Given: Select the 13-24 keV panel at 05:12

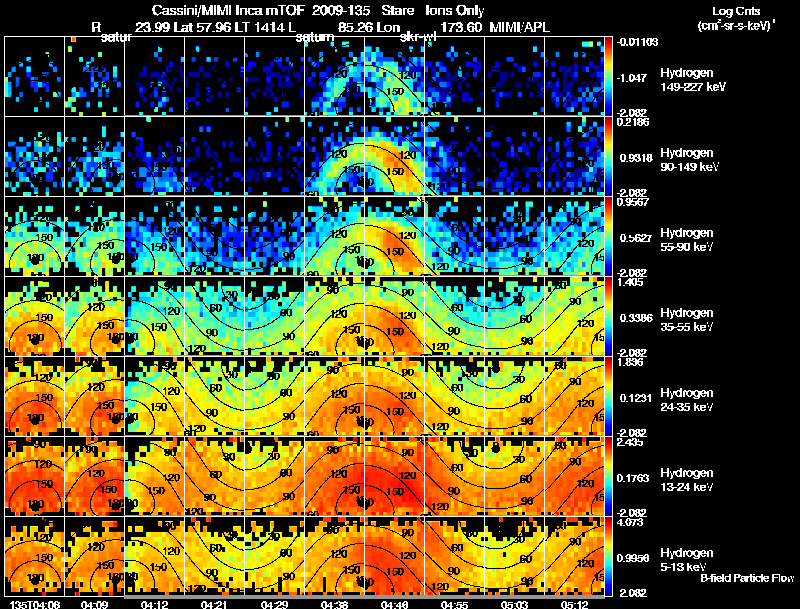Looking at the screenshot, I should click(574, 477).
